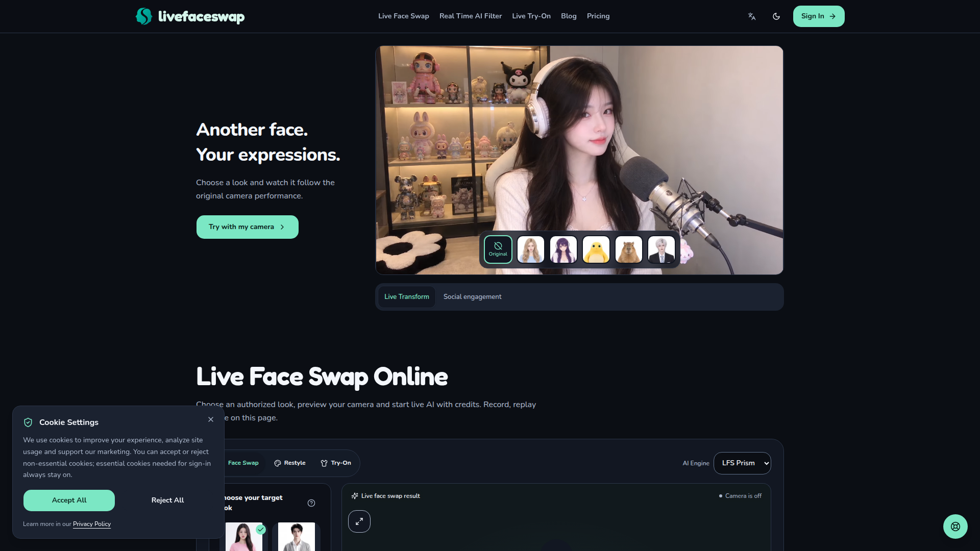The image size is (980, 551).
Task: Switch to the Try-On mode tab
Action: tap(336, 463)
